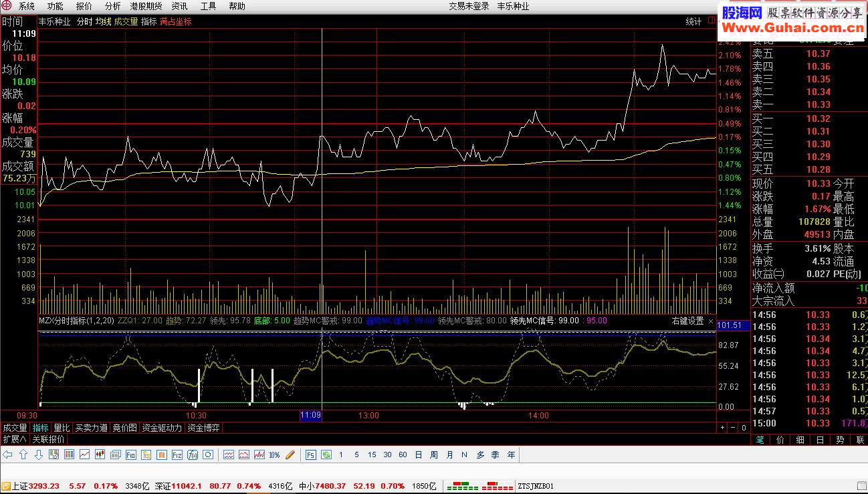Open the grid quote table icon

(69, 455)
